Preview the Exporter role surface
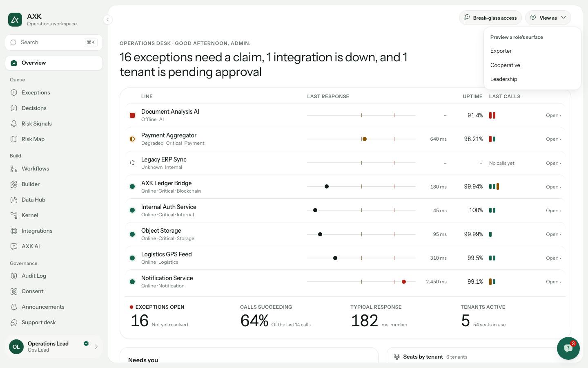588x368 pixels. point(532,51)
